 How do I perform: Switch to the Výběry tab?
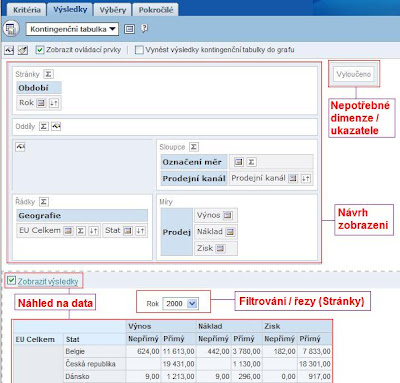(x=113, y=10)
